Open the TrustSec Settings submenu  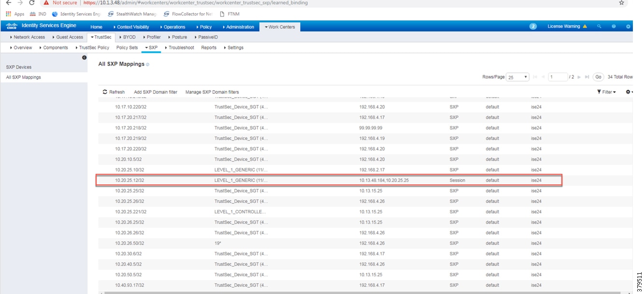click(233, 48)
